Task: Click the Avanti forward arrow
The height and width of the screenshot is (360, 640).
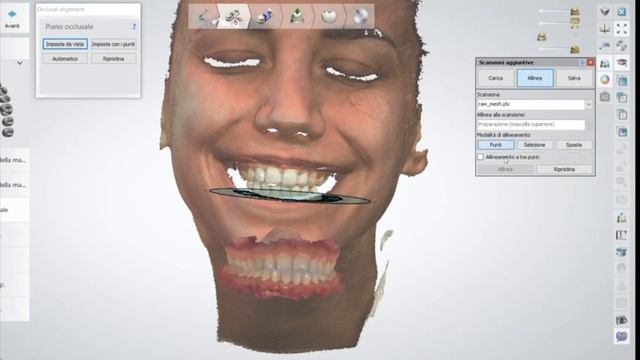Action: click(12, 14)
